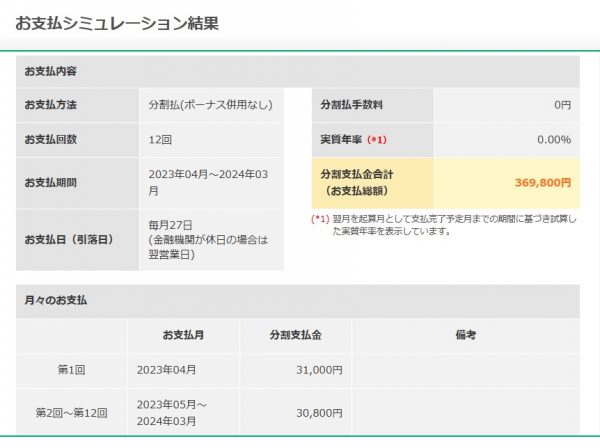
Task: Select the 分割払(ボーナス併用なし) value
Action: click(x=210, y=105)
